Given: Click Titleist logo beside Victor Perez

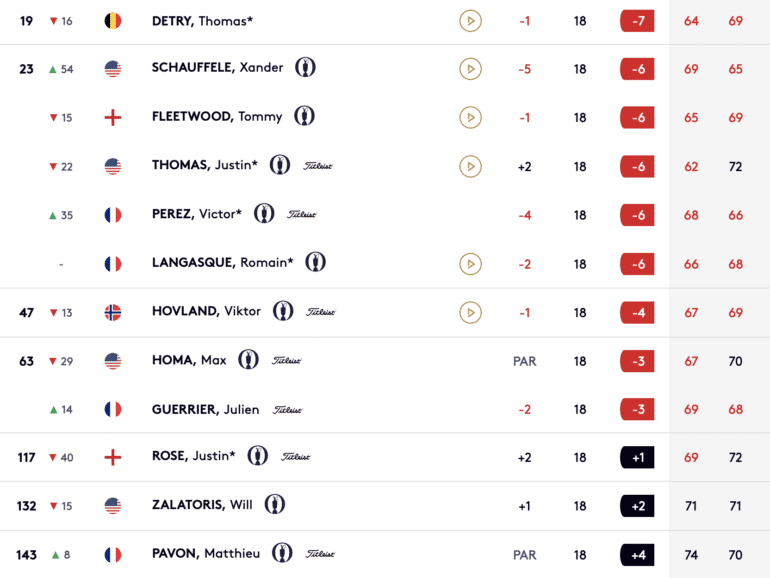Looking at the screenshot, I should click(x=302, y=215).
